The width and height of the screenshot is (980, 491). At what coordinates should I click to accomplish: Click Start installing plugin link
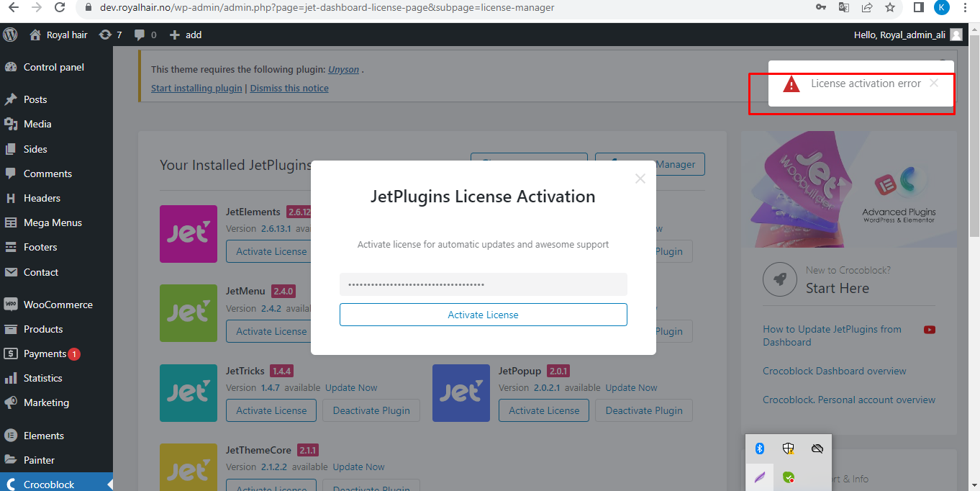tap(196, 88)
